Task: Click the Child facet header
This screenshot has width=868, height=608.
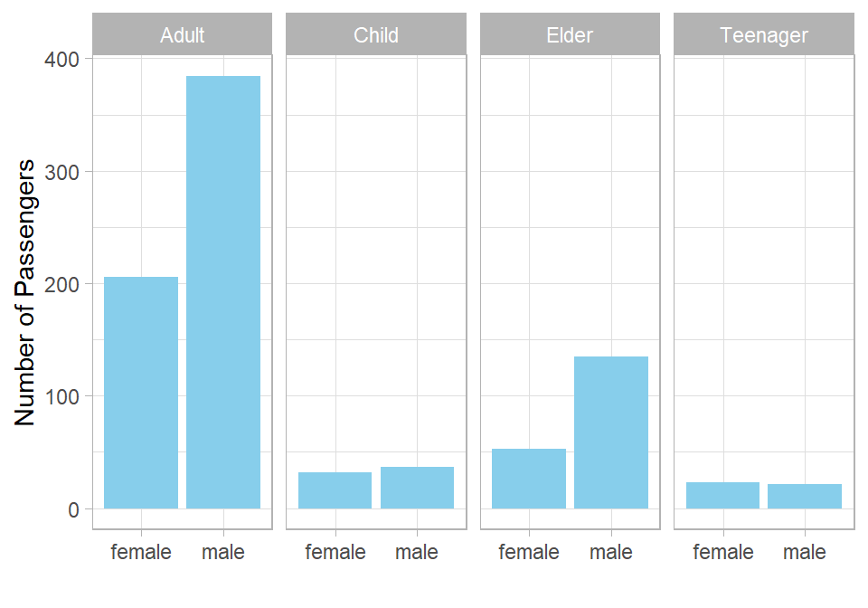Action: tap(375, 35)
